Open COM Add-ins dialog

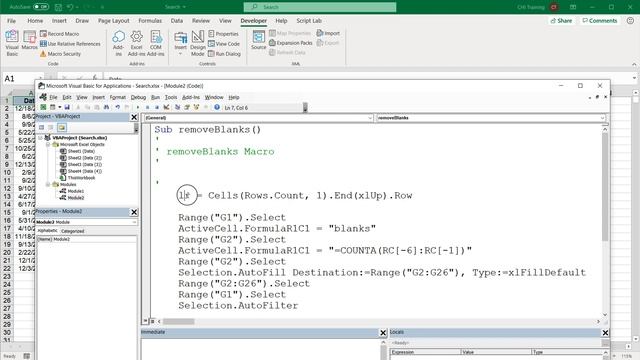pos(156,43)
